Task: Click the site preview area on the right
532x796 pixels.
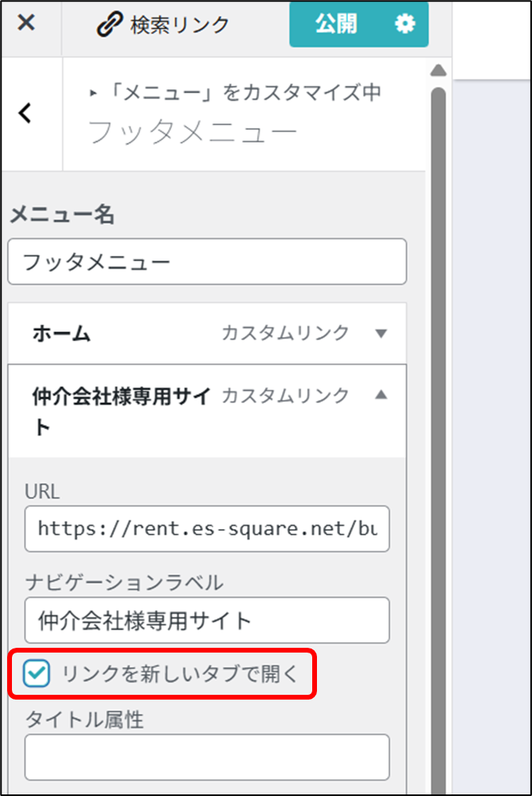Action: pos(491,398)
